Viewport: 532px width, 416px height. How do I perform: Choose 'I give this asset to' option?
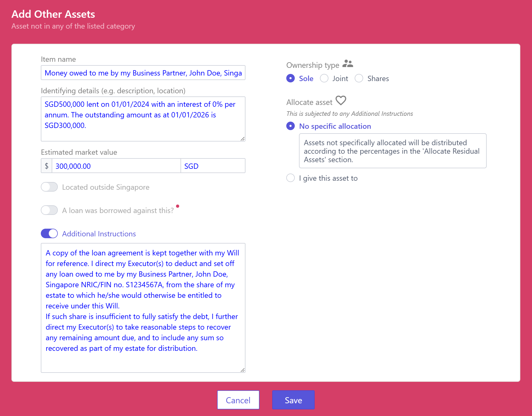tap(291, 178)
